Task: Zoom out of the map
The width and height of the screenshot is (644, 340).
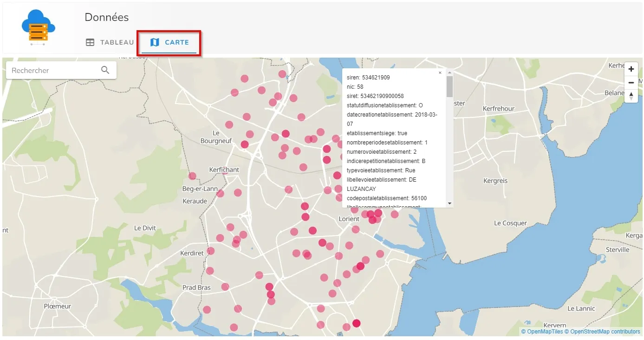Action: point(631,83)
